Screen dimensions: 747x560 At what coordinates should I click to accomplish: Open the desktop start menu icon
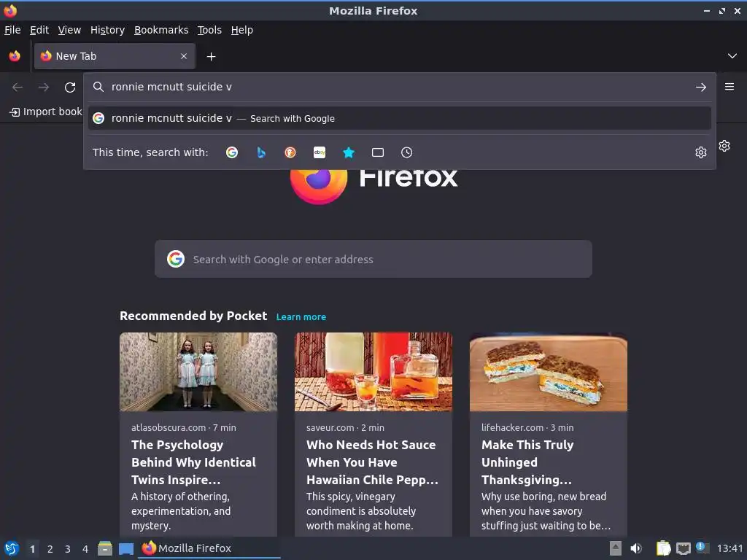[x=12, y=548]
